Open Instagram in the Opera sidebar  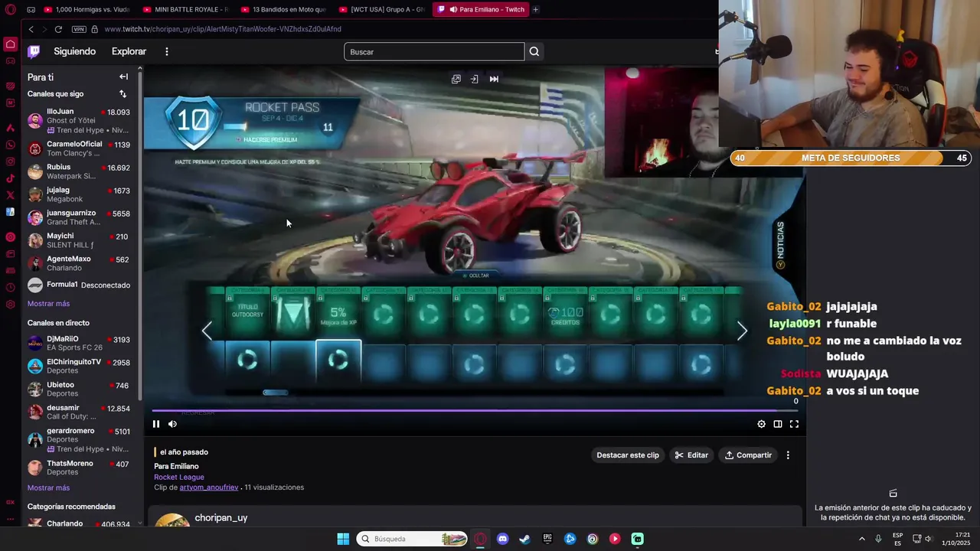(x=10, y=161)
